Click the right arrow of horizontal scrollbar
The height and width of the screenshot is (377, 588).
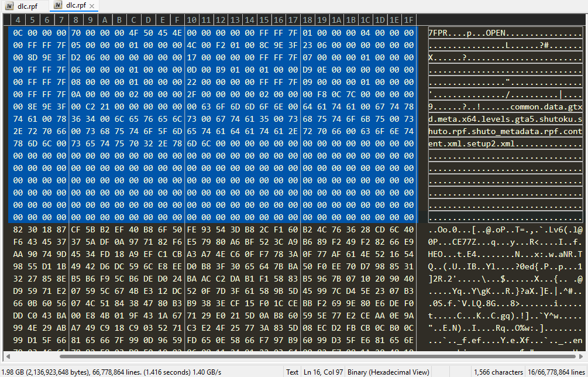tap(581, 357)
